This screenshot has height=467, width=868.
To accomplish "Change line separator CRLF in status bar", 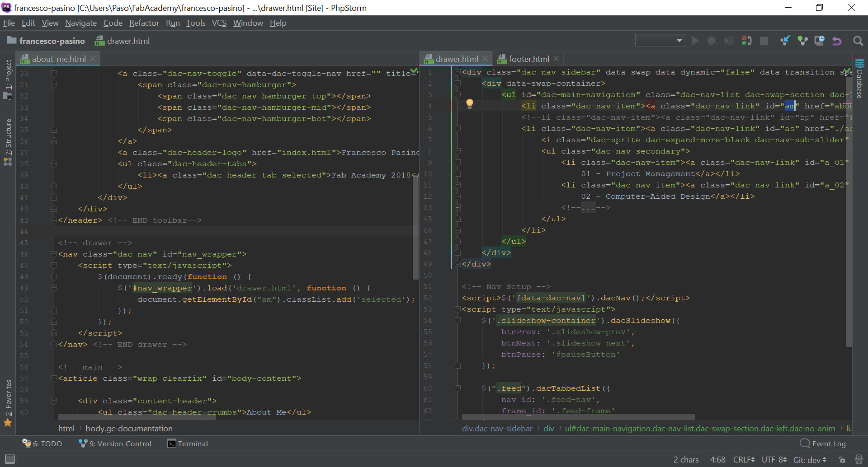I will [x=744, y=460].
